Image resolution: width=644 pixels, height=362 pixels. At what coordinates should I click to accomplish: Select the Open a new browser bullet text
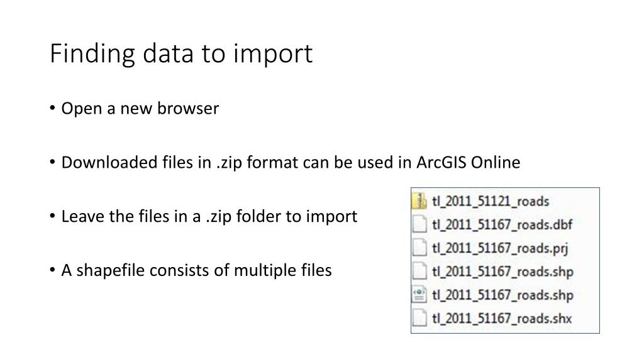point(140,108)
